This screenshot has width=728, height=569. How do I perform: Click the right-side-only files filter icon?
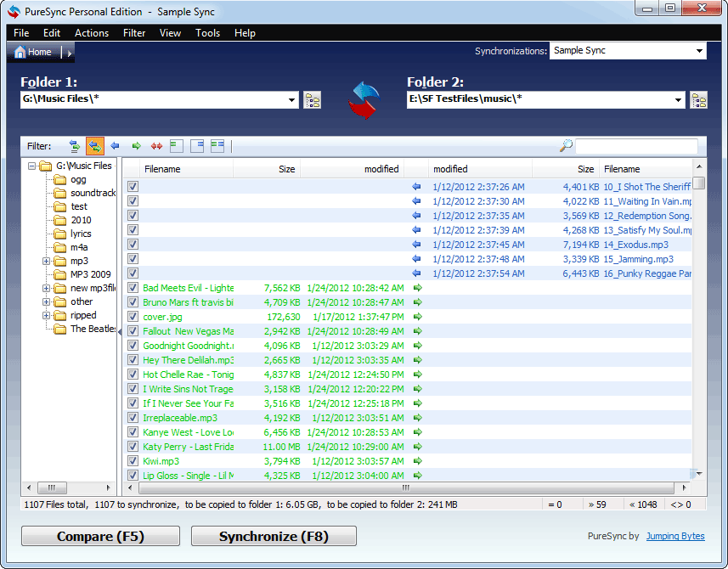197,146
